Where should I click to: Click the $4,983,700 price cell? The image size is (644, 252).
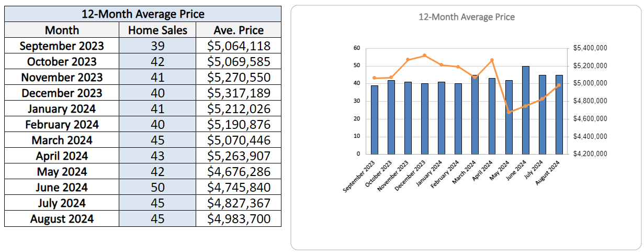[x=239, y=218]
